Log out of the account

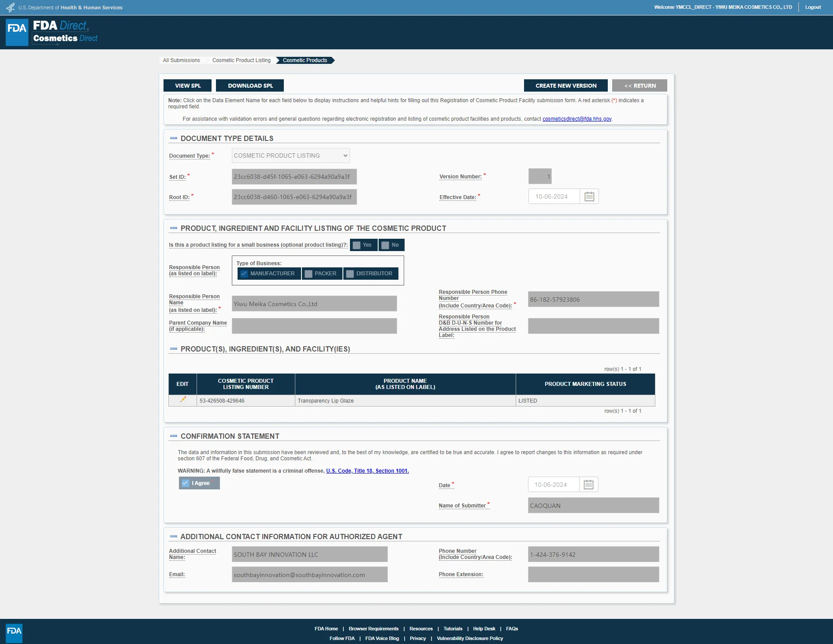(813, 7)
